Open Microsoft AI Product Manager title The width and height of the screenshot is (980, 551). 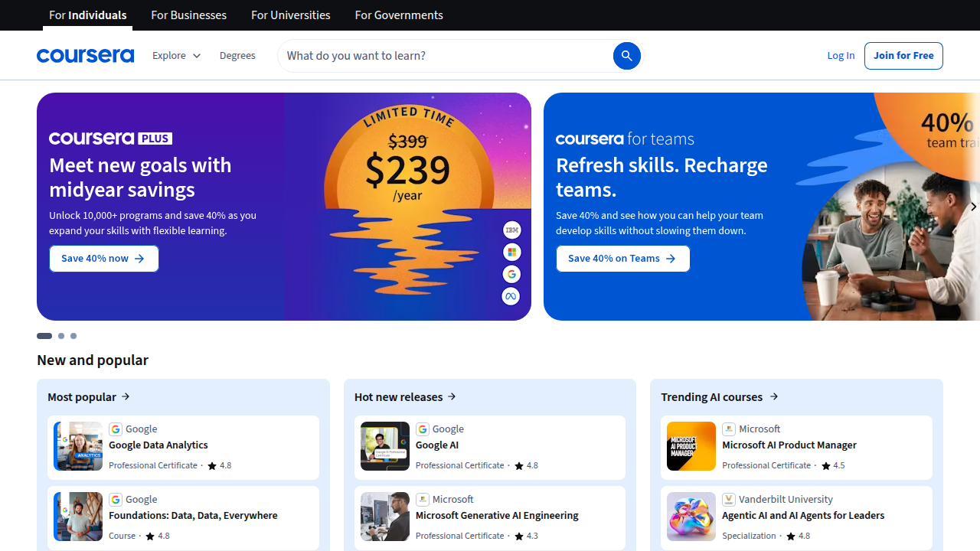(789, 445)
